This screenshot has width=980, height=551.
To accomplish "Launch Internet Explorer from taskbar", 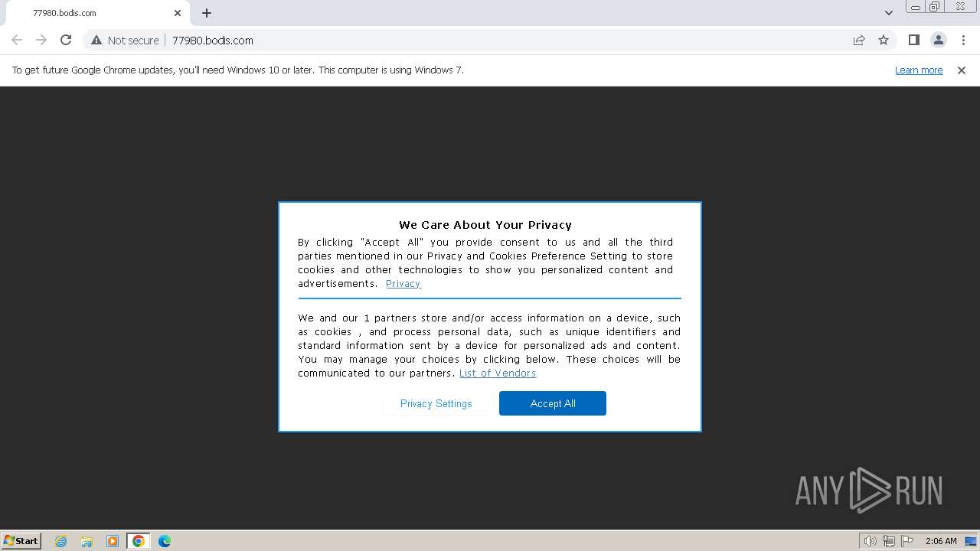I will (x=61, y=541).
